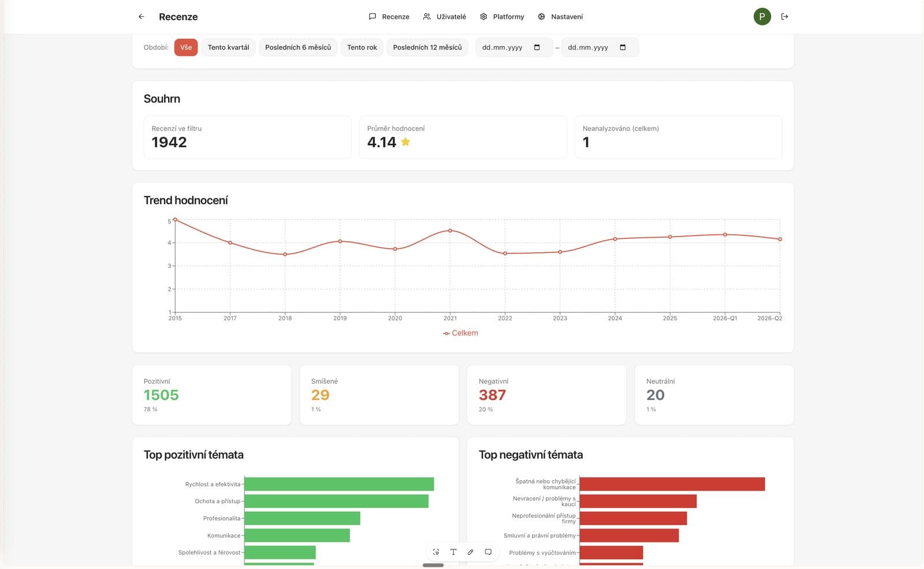Screen dimensions: 924x569
Task: Filter by Posledních 12 měsíců
Action: tap(427, 47)
